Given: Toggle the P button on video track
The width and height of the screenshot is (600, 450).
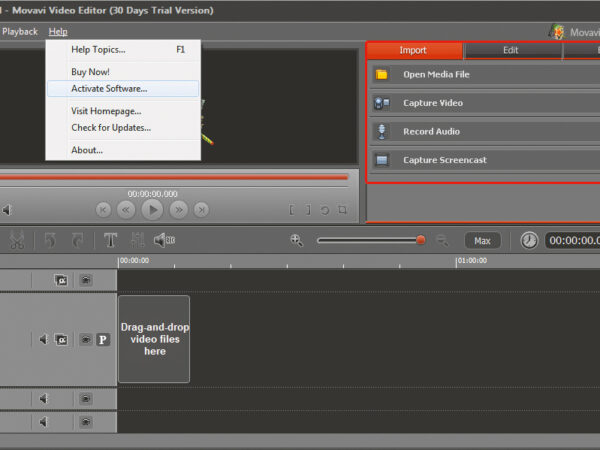Looking at the screenshot, I should coord(102,340).
